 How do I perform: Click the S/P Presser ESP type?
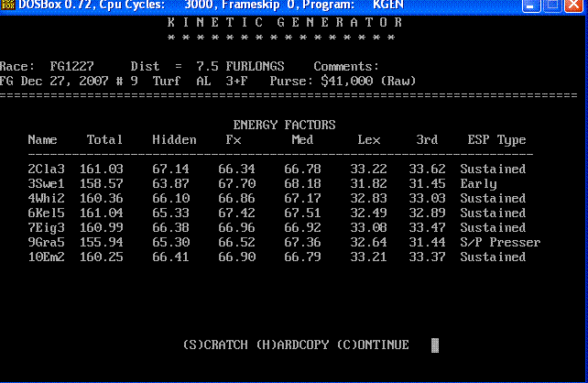(x=500, y=242)
